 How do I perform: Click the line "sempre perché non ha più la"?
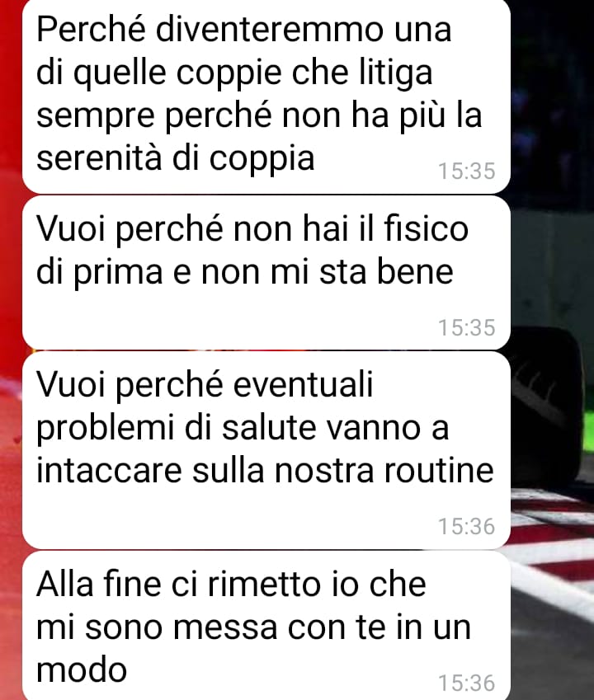259,116
